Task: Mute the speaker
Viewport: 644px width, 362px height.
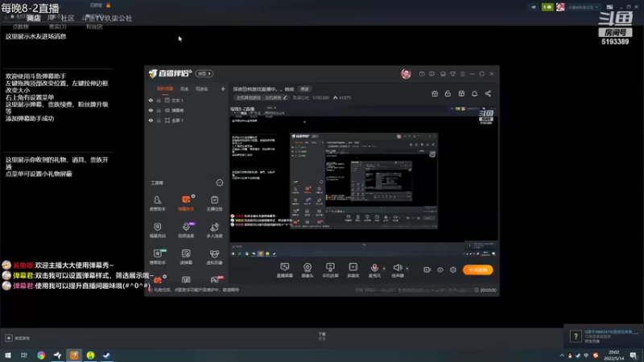Action: click(x=398, y=270)
